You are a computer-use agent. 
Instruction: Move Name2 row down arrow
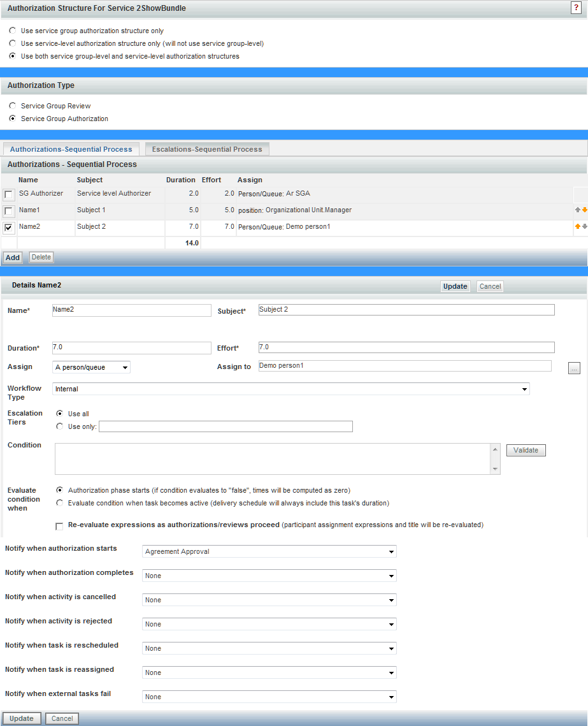point(585,226)
